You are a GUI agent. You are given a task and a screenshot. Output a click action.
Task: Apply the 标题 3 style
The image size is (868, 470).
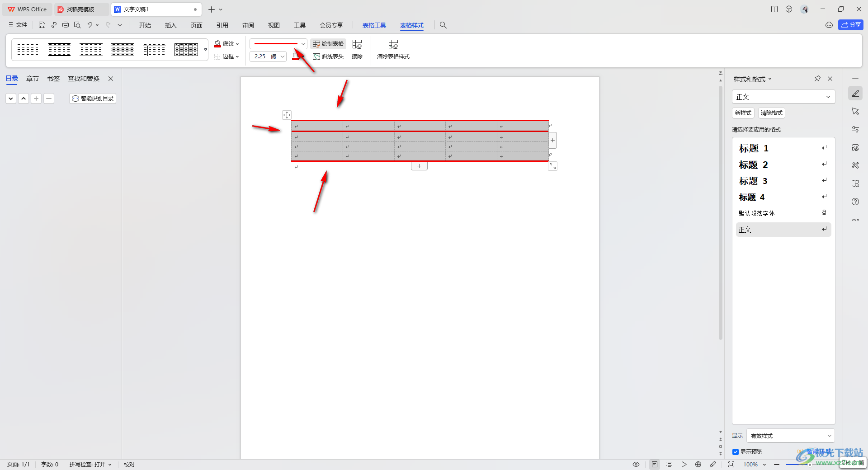783,181
